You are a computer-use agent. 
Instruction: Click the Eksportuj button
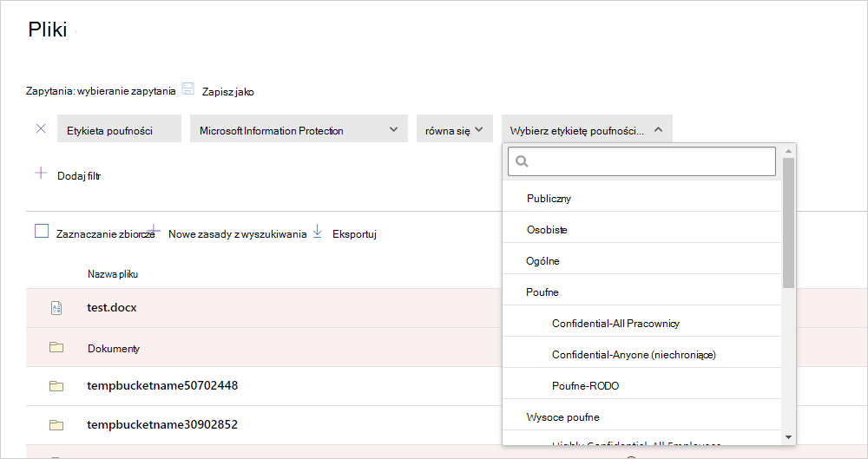(x=354, y=234)
